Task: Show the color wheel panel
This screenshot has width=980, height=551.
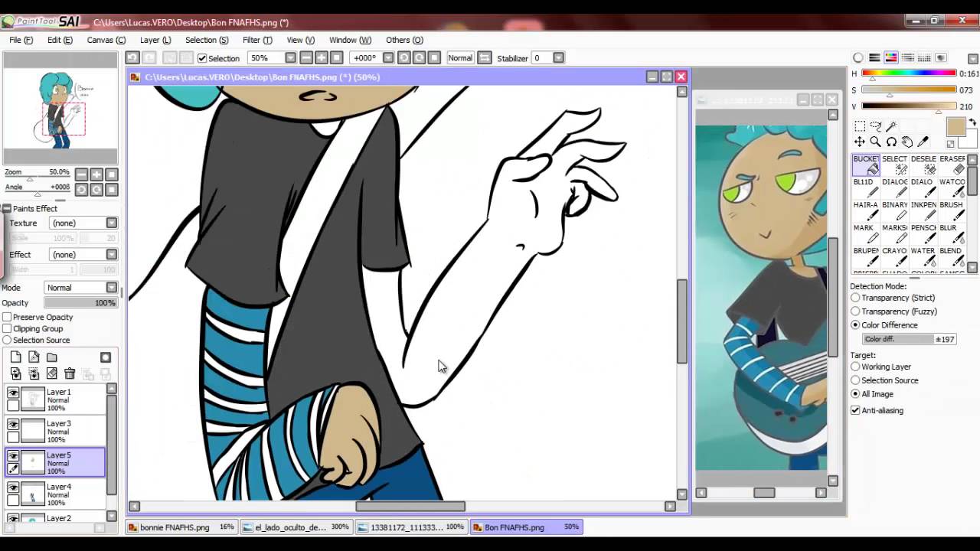Action: (x=858, y=58)
